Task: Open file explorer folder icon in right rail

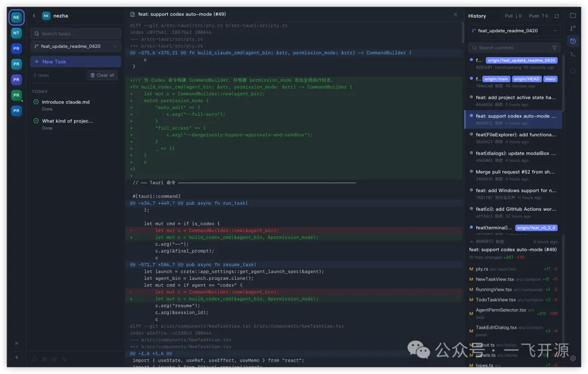Action: [x=573, y=15]
